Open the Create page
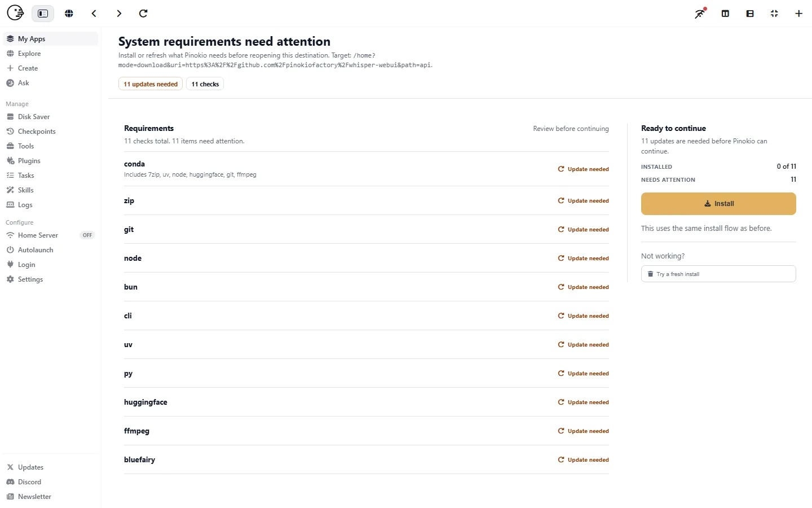The width and height of the screenshot is (812, 508). [x=50, y=68]
